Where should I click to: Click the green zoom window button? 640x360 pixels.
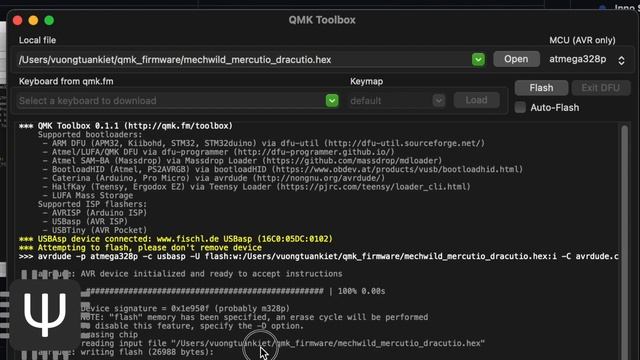pyautogui.click(x=49, y=20)
